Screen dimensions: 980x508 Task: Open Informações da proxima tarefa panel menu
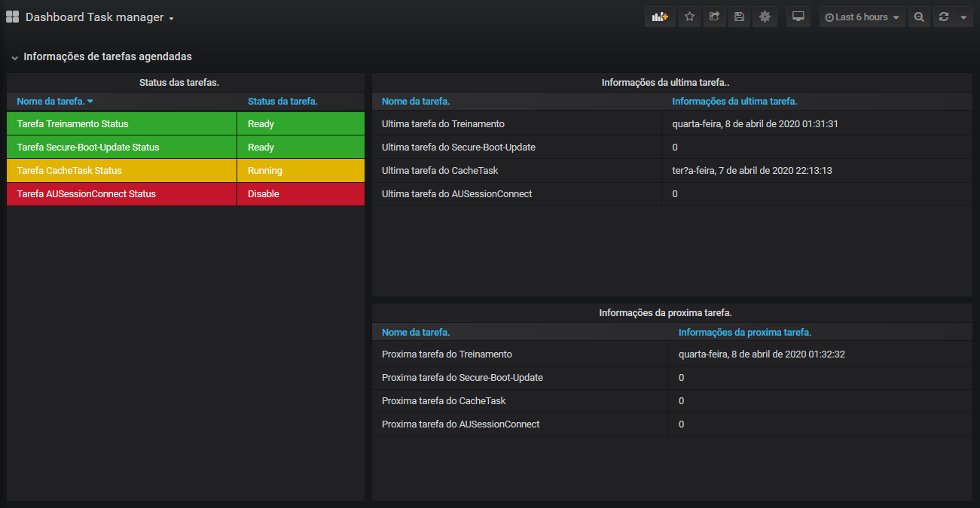coord(665,312)
